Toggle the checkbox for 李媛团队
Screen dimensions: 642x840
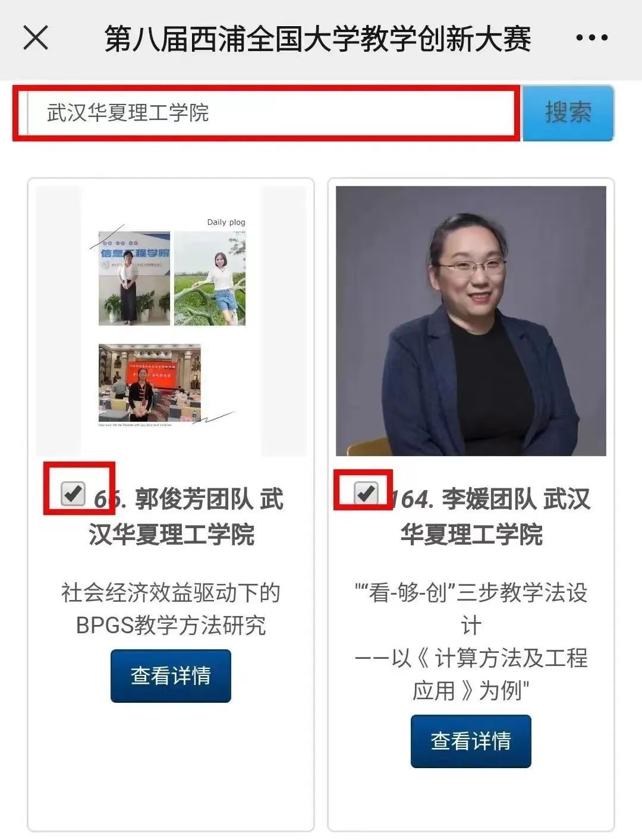tap(366, 492)
